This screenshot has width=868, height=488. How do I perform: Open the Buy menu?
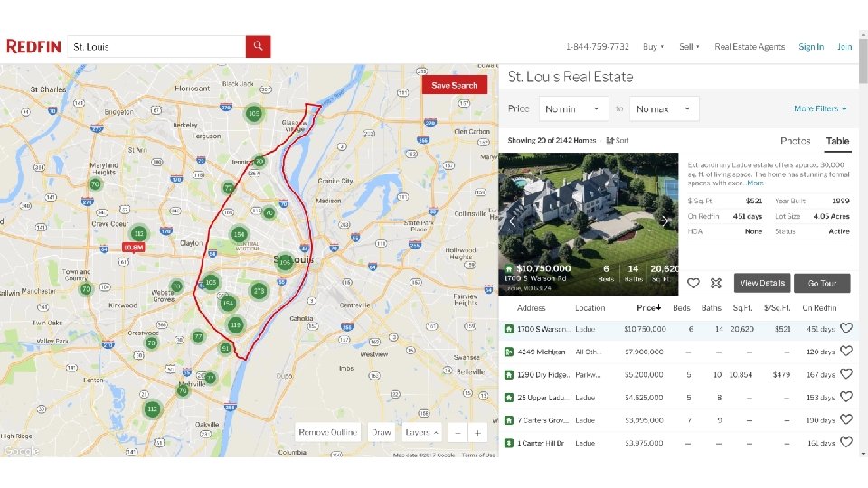(x=653, y=47)
